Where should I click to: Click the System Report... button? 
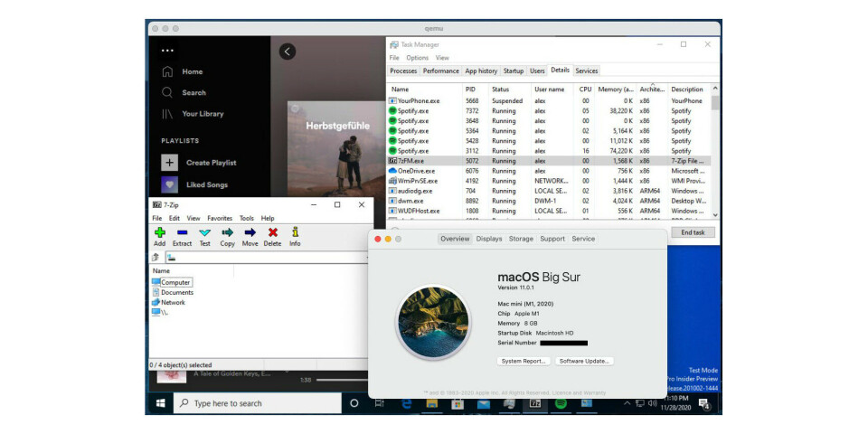point(524,361)
